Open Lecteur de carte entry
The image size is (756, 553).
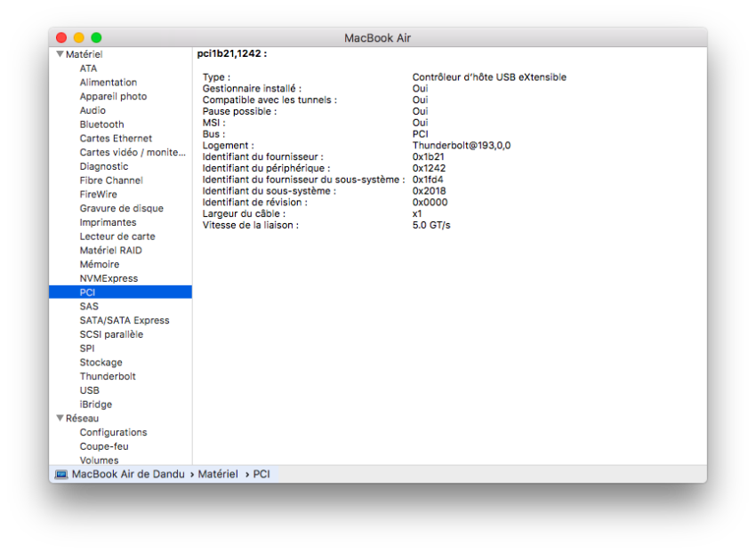117,236
